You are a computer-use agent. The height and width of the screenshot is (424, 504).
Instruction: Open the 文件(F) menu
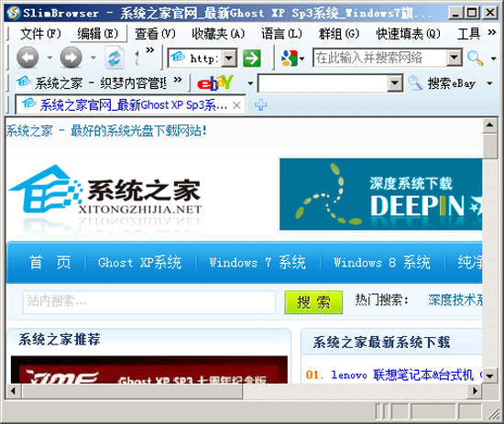point(40,33)
